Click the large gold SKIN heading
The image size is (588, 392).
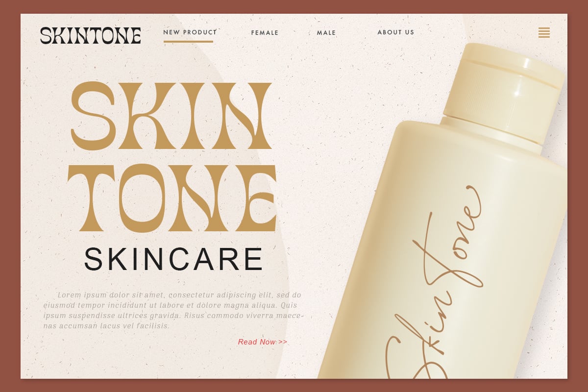pos(171,116)
